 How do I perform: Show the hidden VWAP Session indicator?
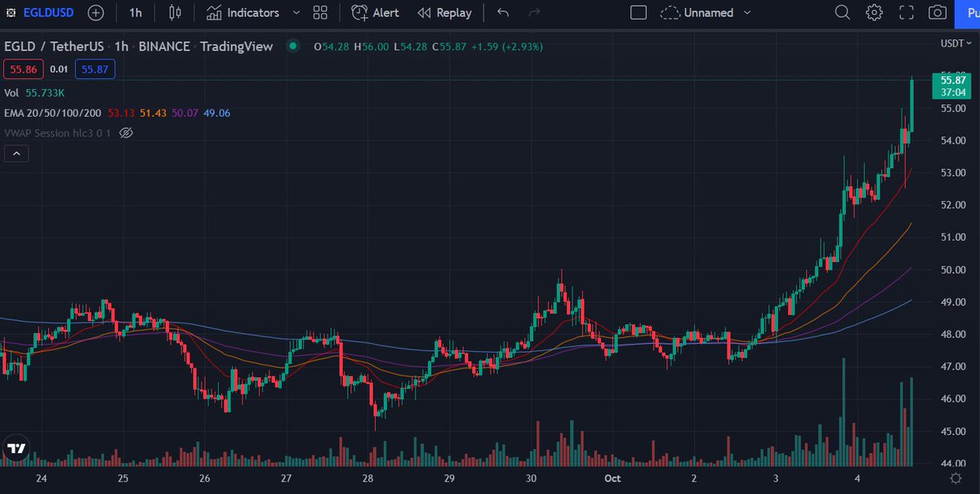click(x=126, y=132)
